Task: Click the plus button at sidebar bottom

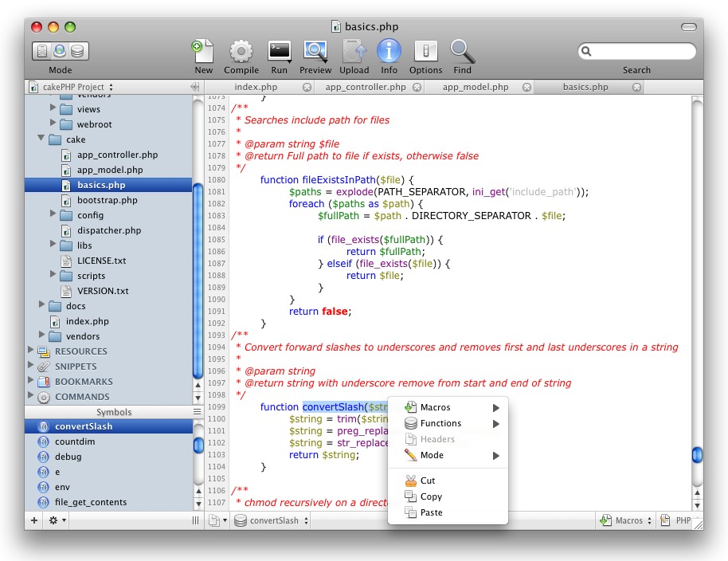Action: coord(34,520)
